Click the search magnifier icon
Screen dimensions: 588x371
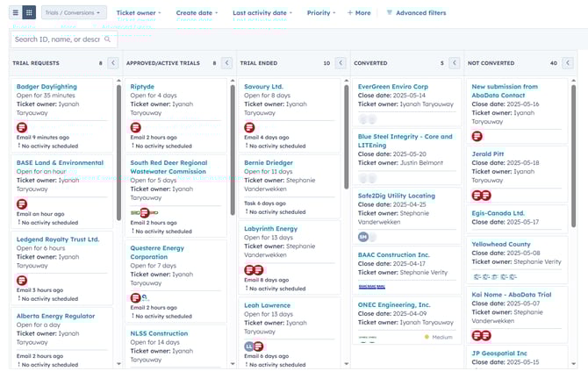click(109, 39)
